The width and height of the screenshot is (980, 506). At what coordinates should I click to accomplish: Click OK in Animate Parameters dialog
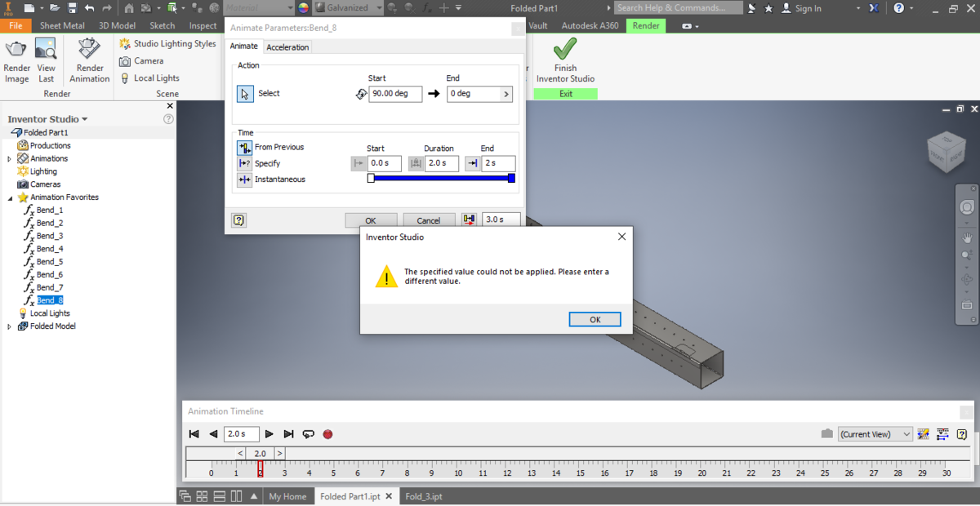click(x=371, y=220)
